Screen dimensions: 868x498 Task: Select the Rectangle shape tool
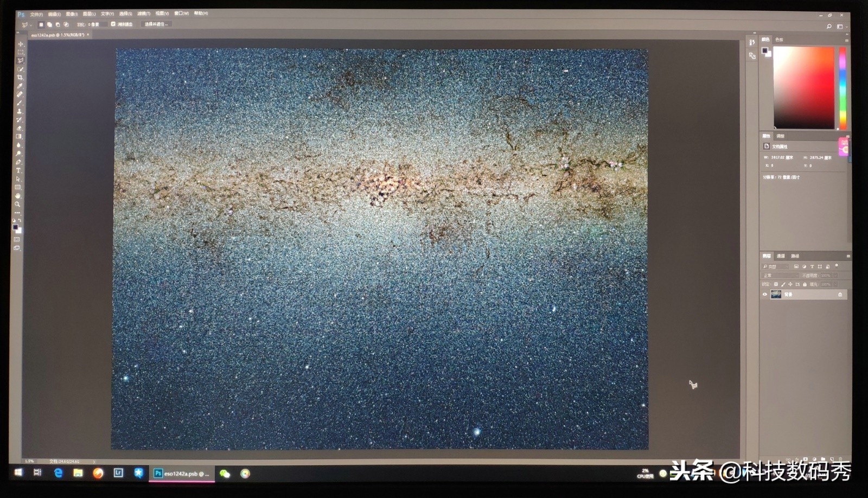point(18,187)
